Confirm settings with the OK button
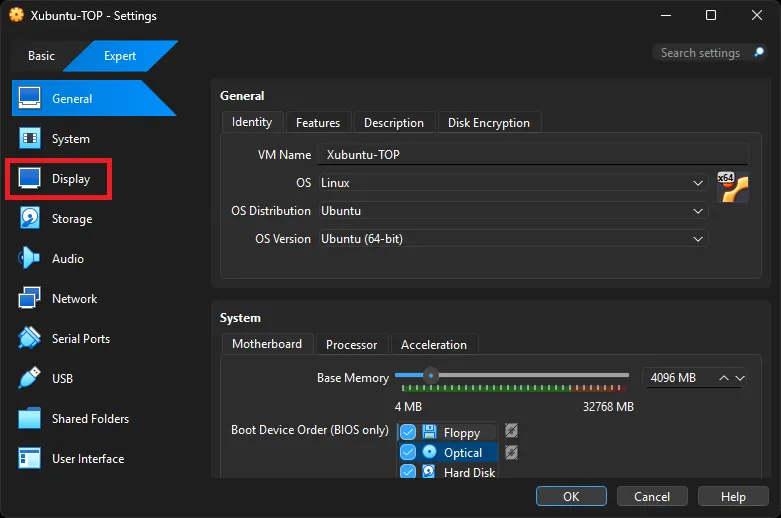The height and width of the screenshot is (518, 781). (571, 497)
